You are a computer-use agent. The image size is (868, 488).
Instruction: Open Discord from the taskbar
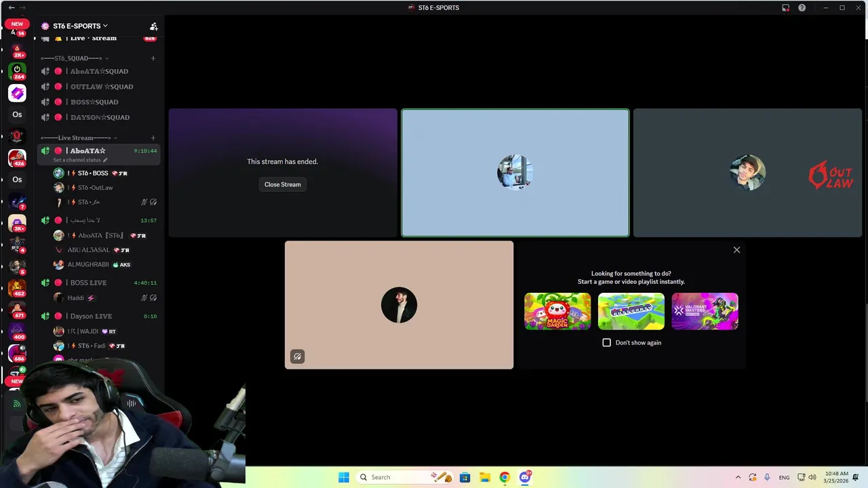click(525, 477)
